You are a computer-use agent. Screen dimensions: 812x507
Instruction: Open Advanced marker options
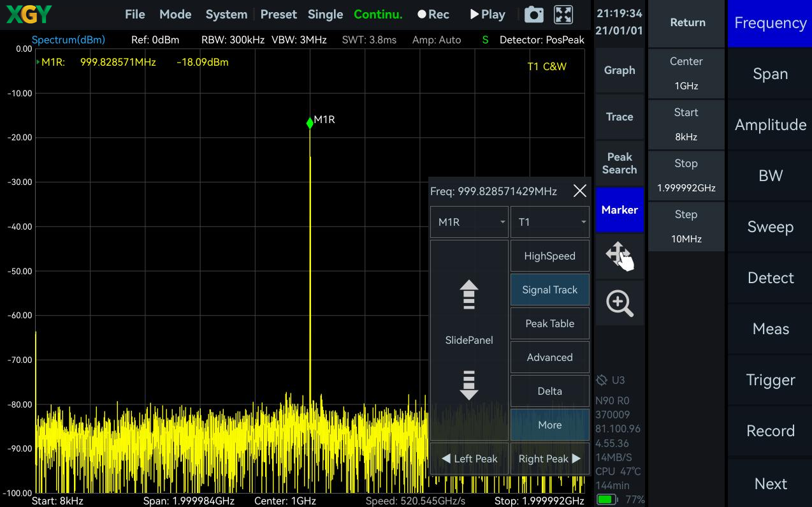(x=550, y=357)
